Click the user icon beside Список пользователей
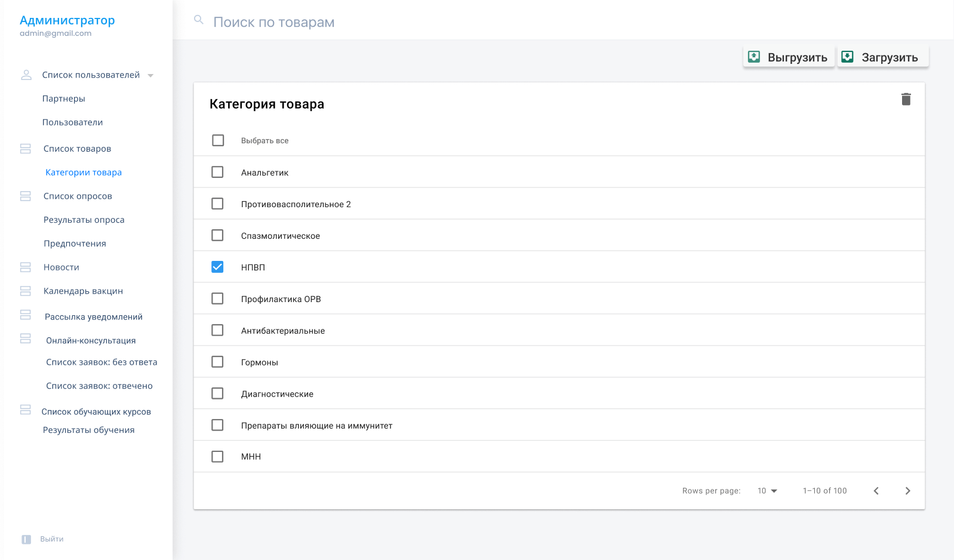This screenshot has height=560, width=954. (x=26, y=75)
